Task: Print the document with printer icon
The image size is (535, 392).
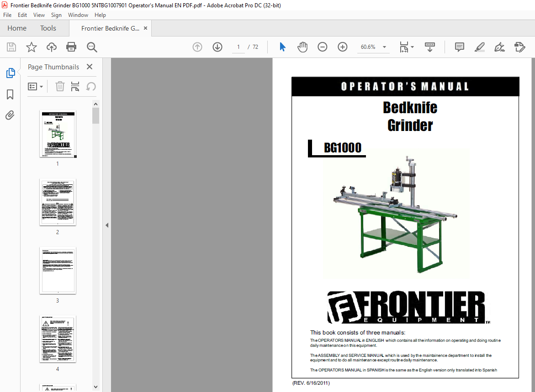Action: pyautogui.click(x=71, y=47)
